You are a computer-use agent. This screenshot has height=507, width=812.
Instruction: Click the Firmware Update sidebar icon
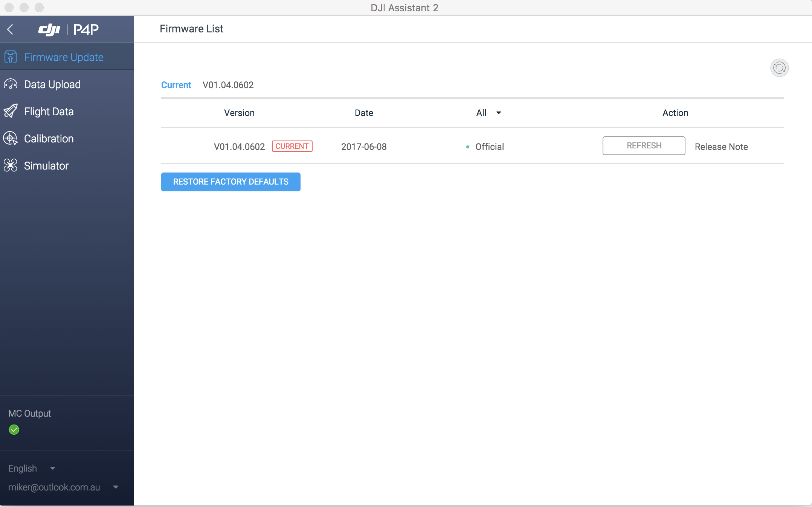point(11,57)
